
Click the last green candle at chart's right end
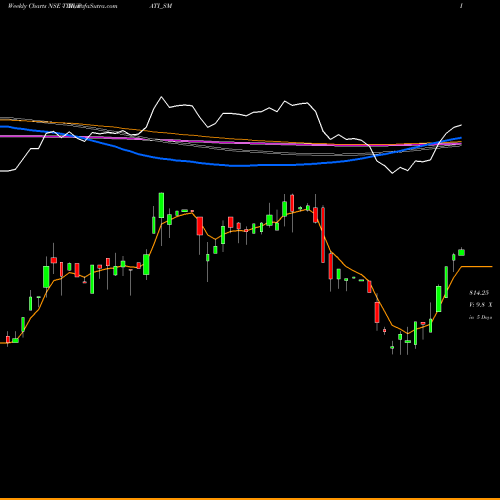tap(461, 252)
